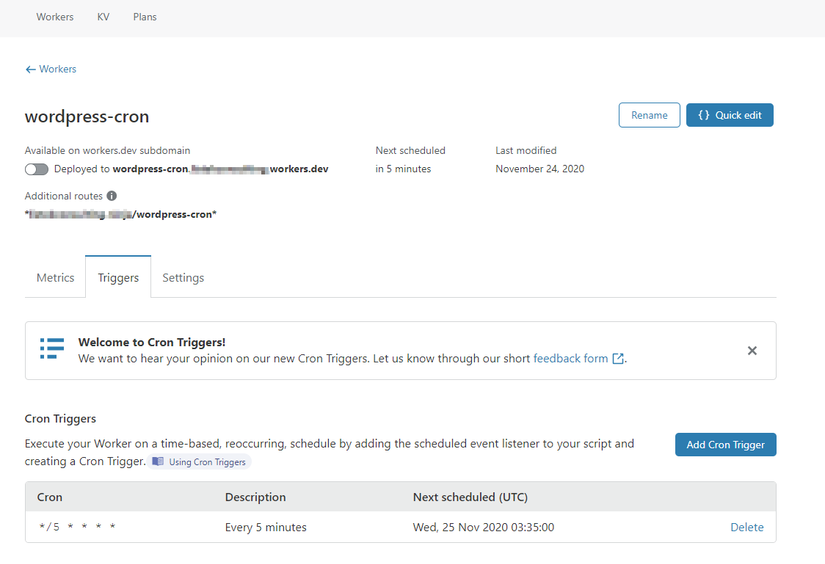Screen dimensions: 825x564
Task: Dismiss the Welcome to Cron Triggers banner
Action: point(752,350)
